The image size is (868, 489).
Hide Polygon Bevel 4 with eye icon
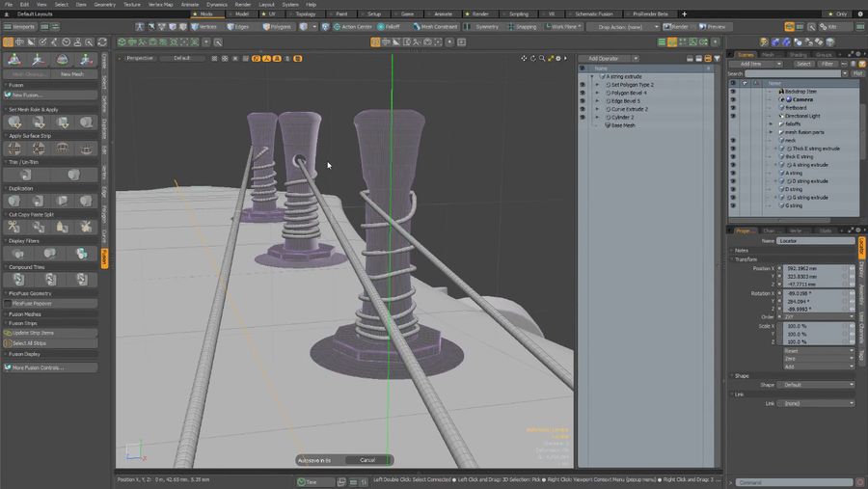click(x=582, y=93)
